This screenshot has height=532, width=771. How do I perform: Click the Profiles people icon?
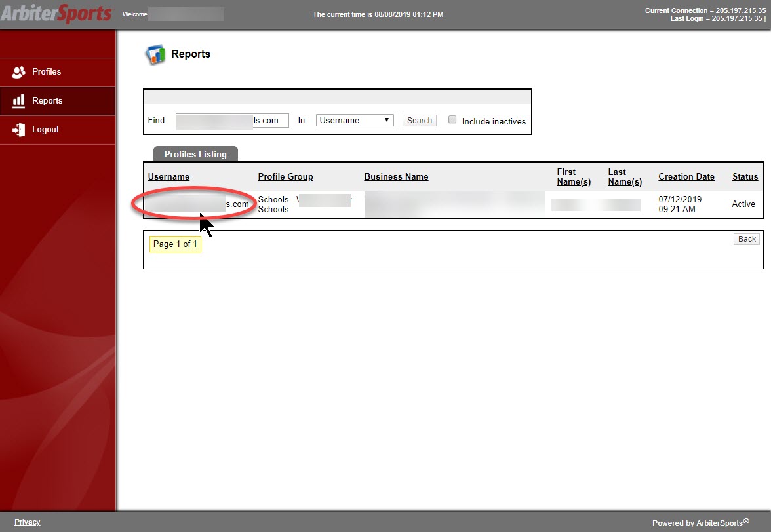[18, 72]
